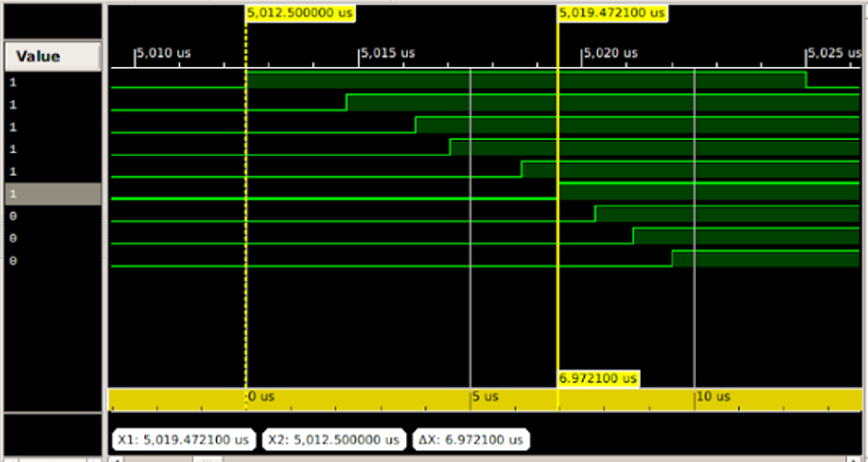Click the 5,015 us ruler label
Screen dimensions: 868x462
[388, 53]
